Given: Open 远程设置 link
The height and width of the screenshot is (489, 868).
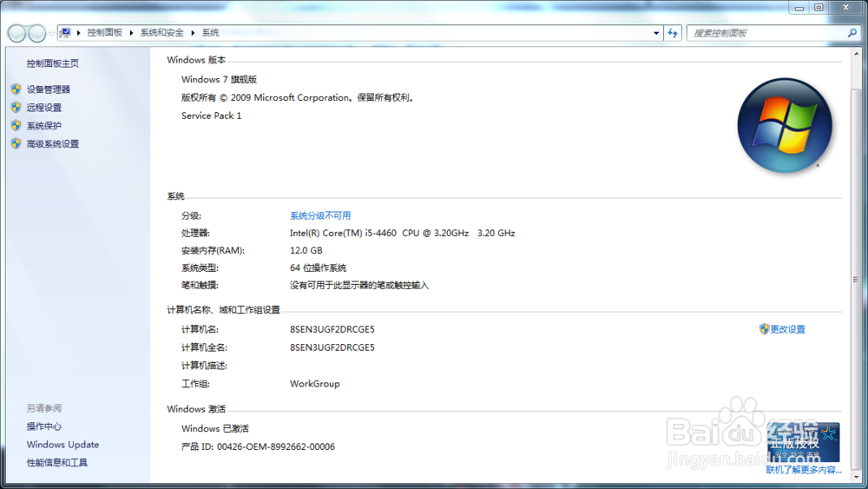Looking at the screenshot, I should click(43, 108).
